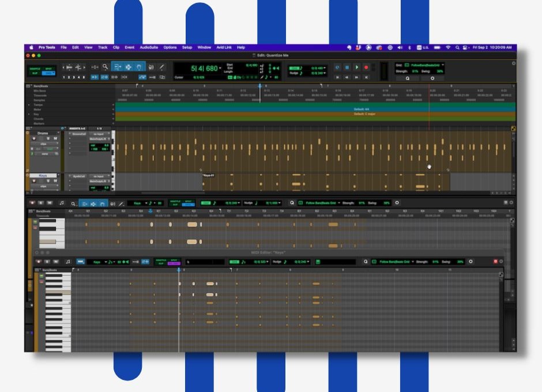Toggle Solo on the Drums track
Image resolution: width=542 pixels, height=392 pixels.
point(48,139)
